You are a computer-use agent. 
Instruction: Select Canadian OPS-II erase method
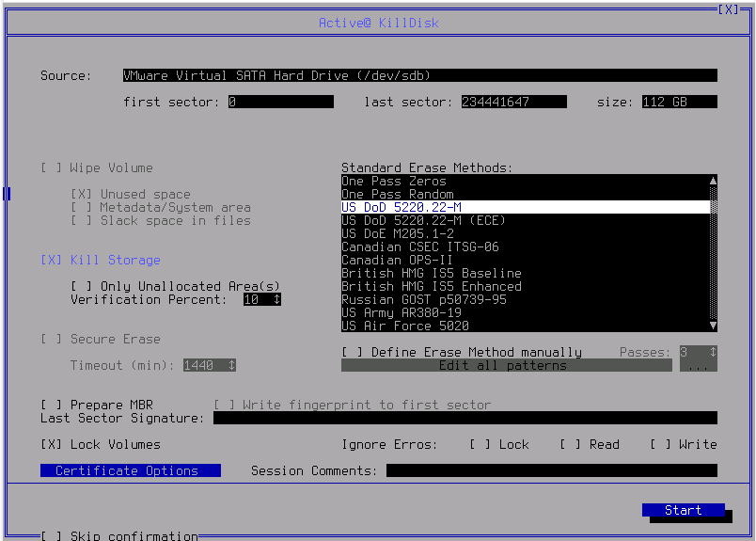526,260
